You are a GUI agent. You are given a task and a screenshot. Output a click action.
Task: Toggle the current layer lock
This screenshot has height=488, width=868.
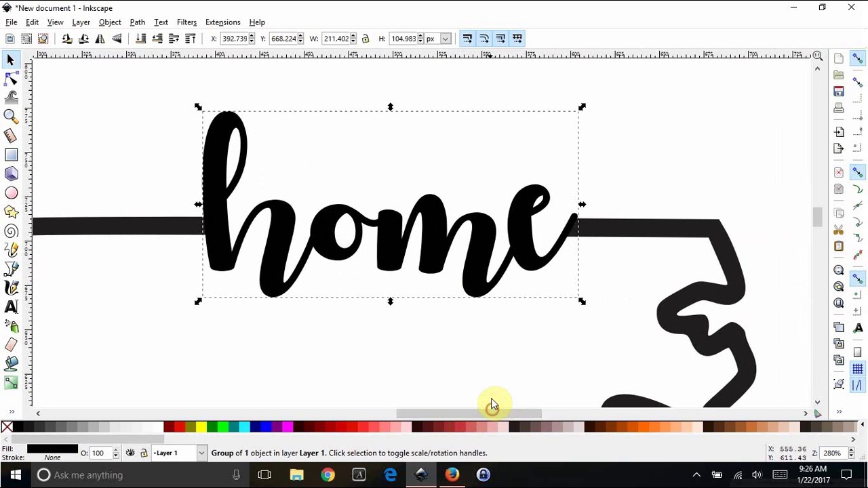(x=144, y=453)
